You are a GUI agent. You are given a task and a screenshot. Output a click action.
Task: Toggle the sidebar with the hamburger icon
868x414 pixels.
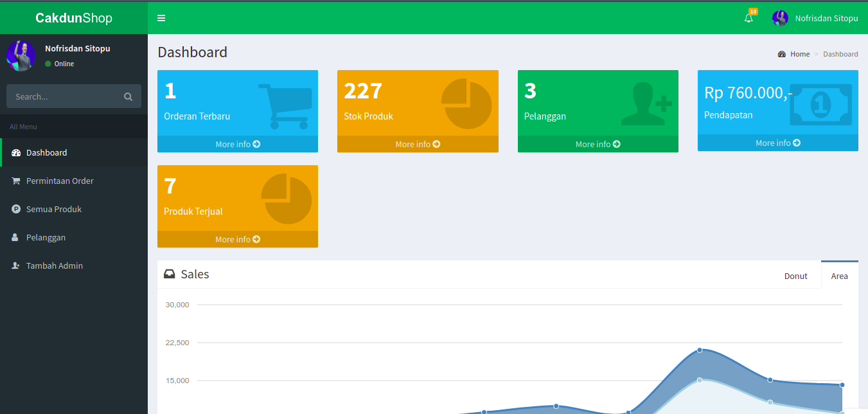tap(161, 18)
